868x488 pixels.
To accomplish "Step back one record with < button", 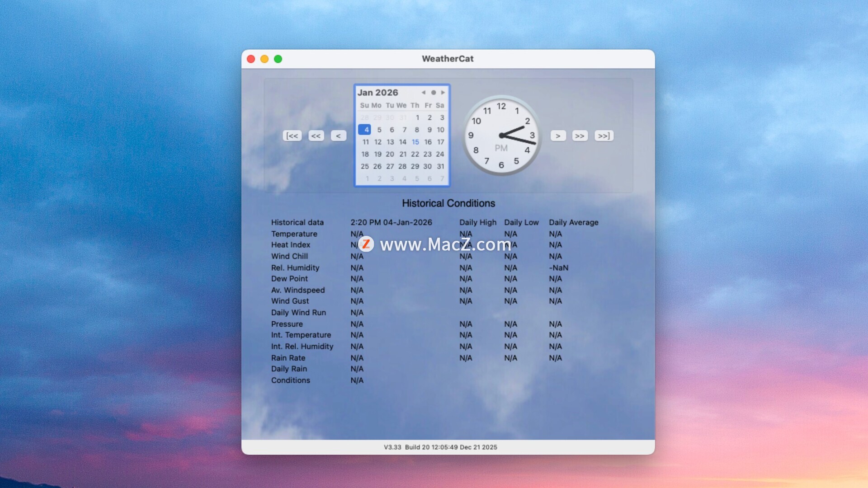I will [x=338, y=136].
